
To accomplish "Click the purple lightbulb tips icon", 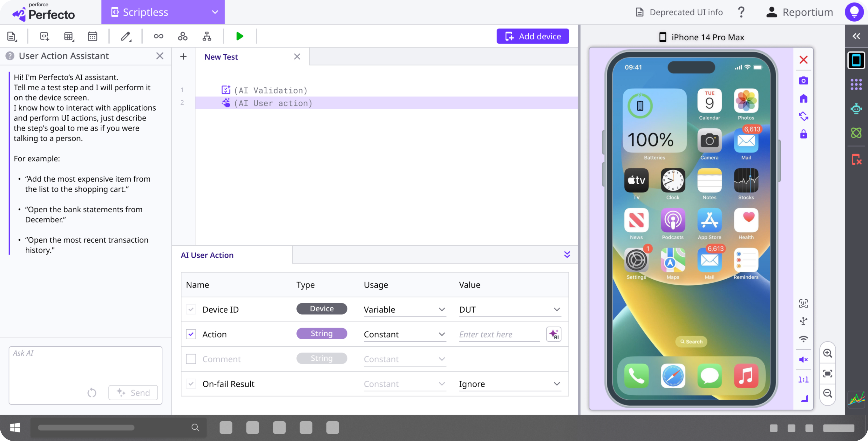I will (x=854, y=12).
